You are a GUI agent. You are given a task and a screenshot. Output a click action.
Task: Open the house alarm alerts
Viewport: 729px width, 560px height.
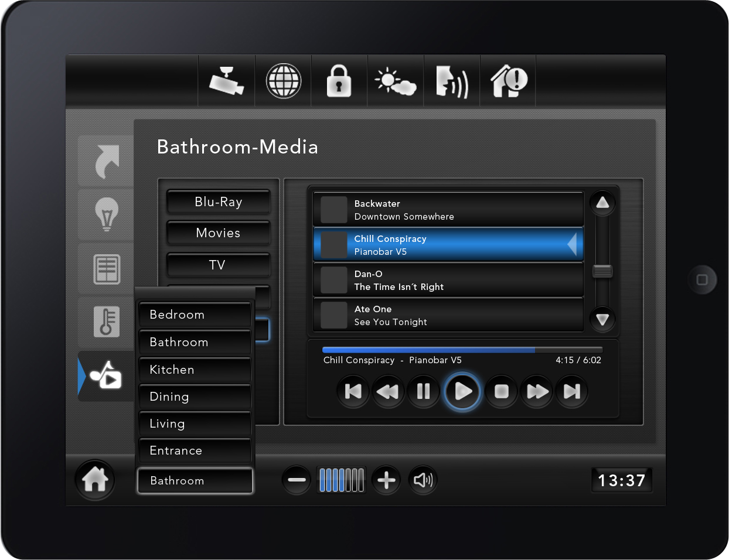(508, 81)
